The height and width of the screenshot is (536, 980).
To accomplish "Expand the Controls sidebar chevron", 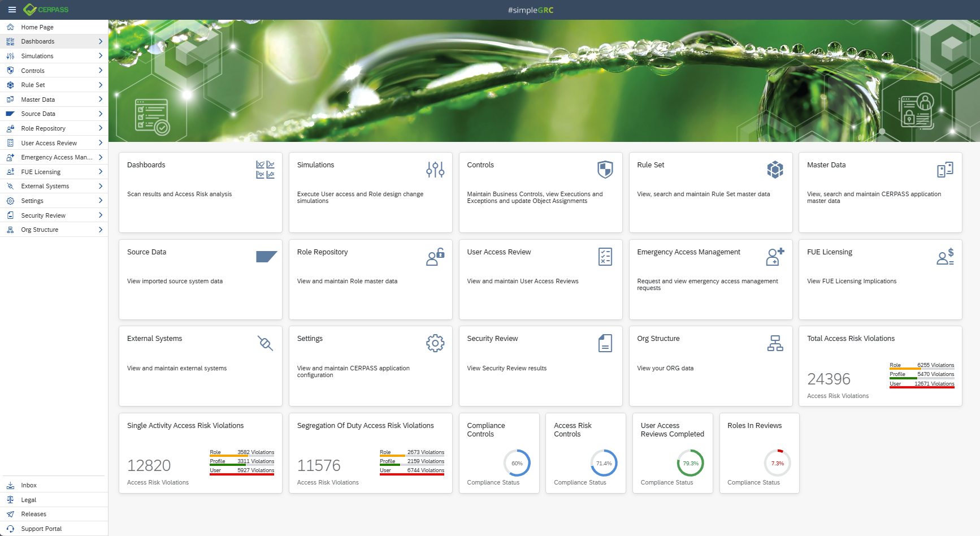I will pyautogui.click(x=101, y=71).
